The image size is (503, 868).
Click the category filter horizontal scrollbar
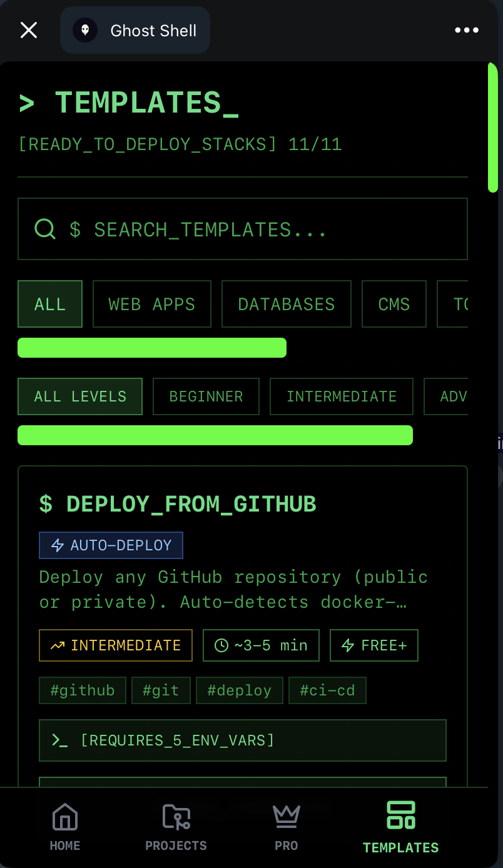tap(152, 348)
